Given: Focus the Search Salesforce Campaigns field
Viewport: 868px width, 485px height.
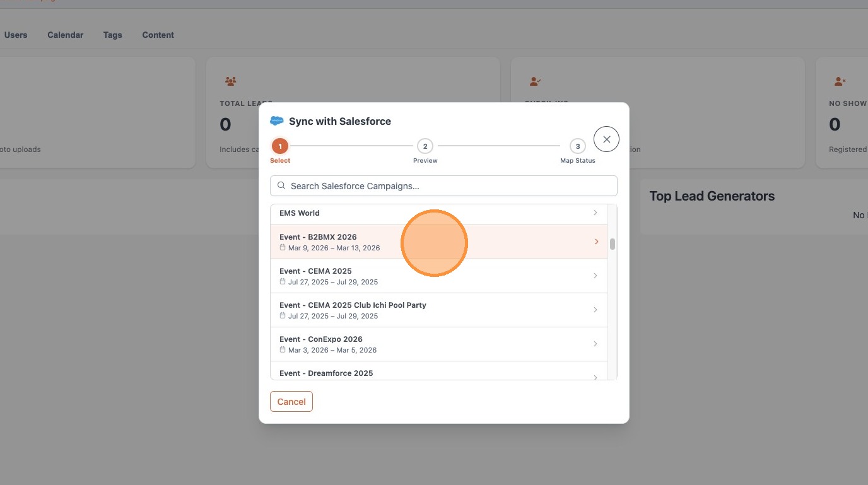Looking at the screenshot, I should 443,186.
